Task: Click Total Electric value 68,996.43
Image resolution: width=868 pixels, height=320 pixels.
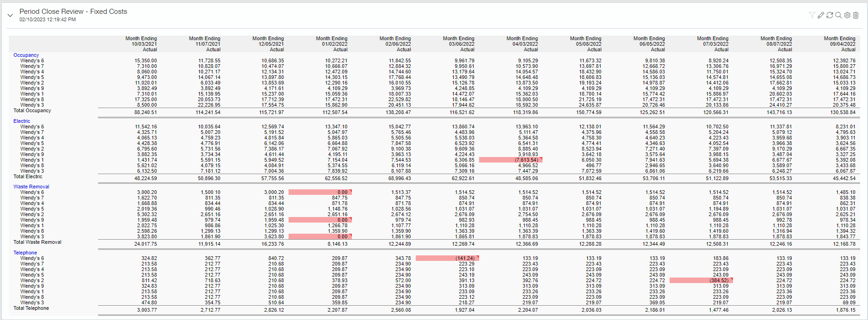Action: click(400, 178)
